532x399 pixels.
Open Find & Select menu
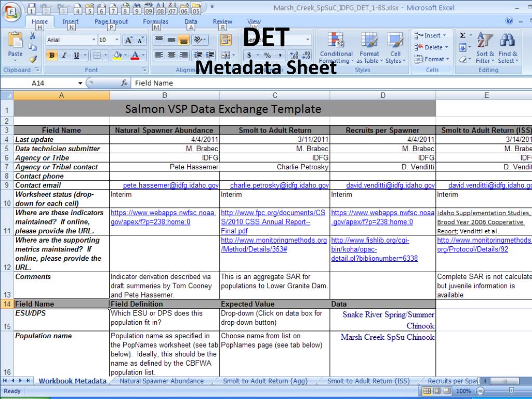pyautogui.click(x=508, y=48)
